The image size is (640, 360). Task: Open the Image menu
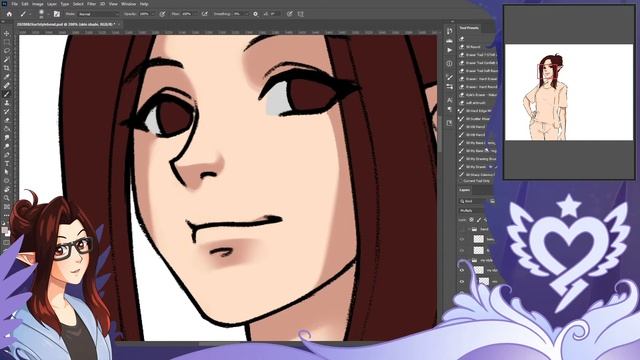(x=38, y=4)
